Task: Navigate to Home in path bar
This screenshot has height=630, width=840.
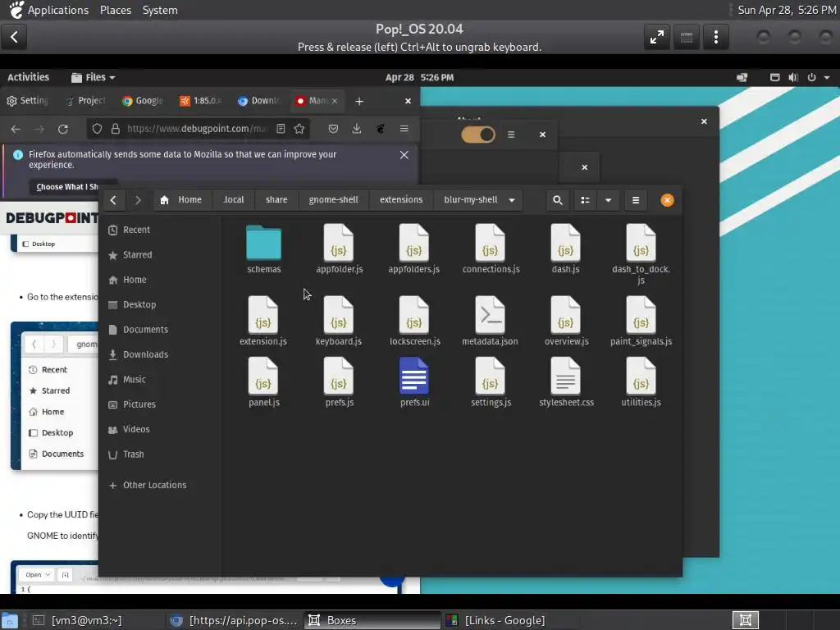Action: pyautogui.click(x=181, y=200)
